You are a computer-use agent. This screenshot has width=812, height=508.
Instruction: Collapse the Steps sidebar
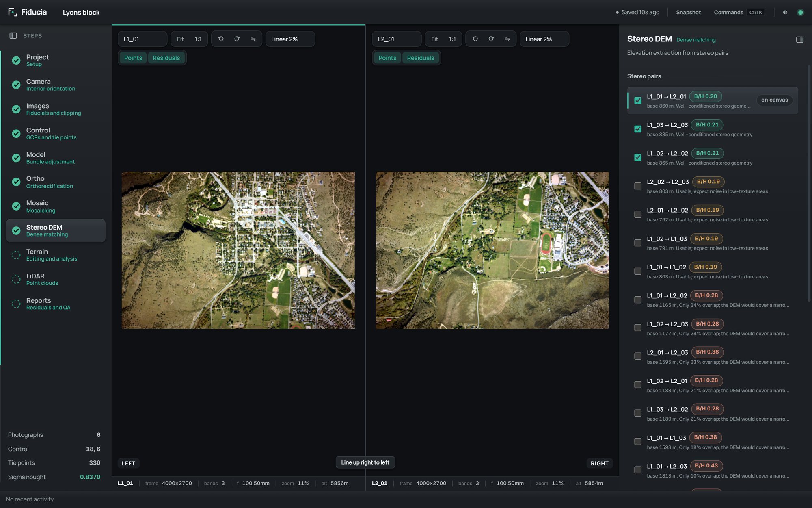[13, 36]
